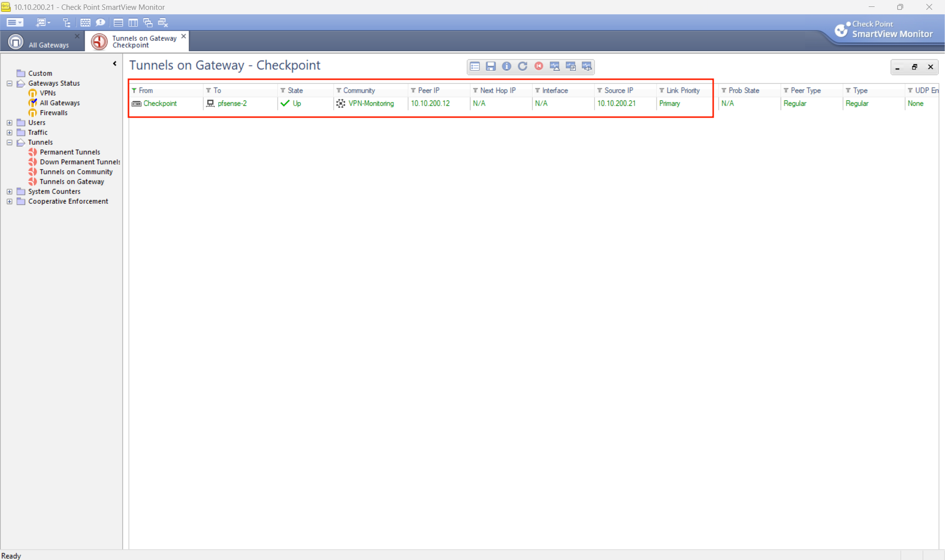Collapse the Tunnels tree node

[x=9, y=142]
